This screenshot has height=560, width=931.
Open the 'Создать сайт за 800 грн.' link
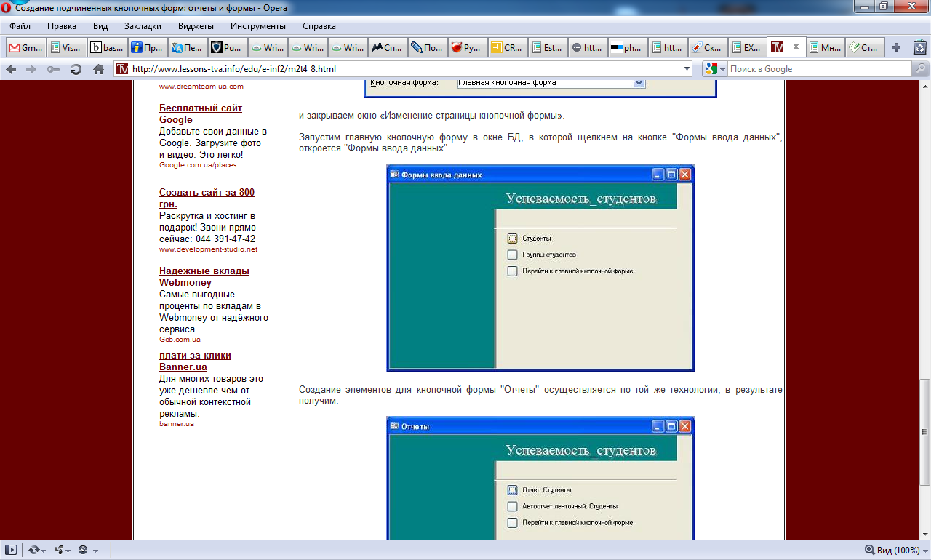coord(207,199)
